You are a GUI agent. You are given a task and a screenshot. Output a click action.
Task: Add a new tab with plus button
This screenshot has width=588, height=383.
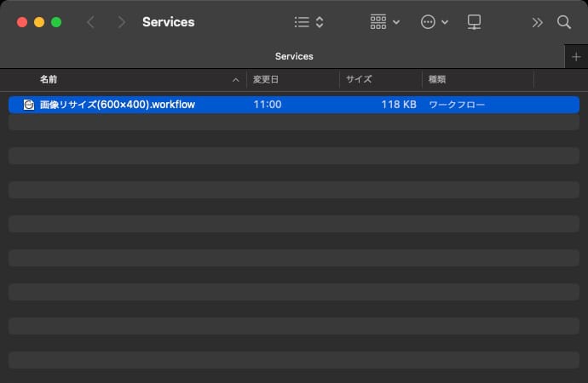pos(576,56)
